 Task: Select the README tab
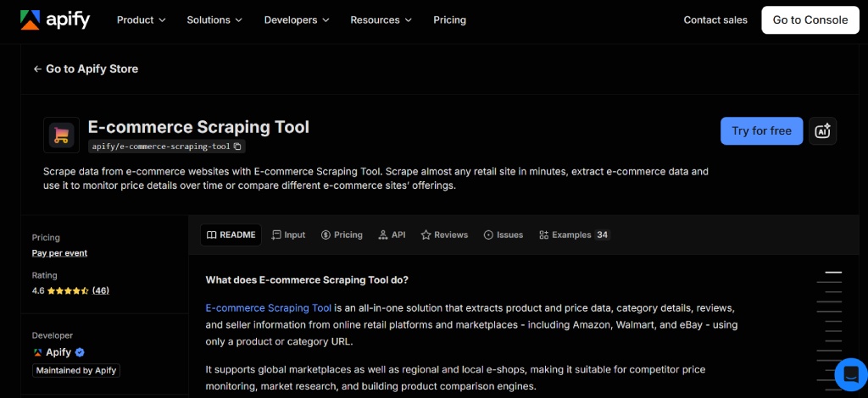(x=231, y=235)
